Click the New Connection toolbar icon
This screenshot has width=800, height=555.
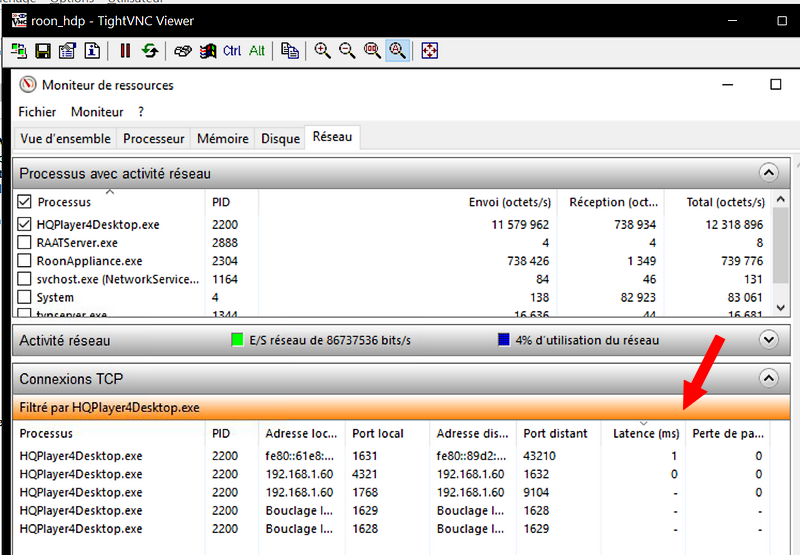tap(19, 51)
